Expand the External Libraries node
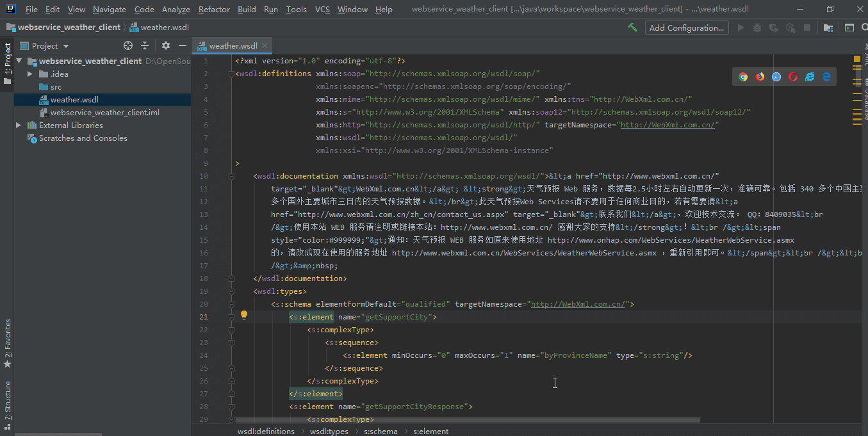Screen dimensions: 868x436 [19, 125]
